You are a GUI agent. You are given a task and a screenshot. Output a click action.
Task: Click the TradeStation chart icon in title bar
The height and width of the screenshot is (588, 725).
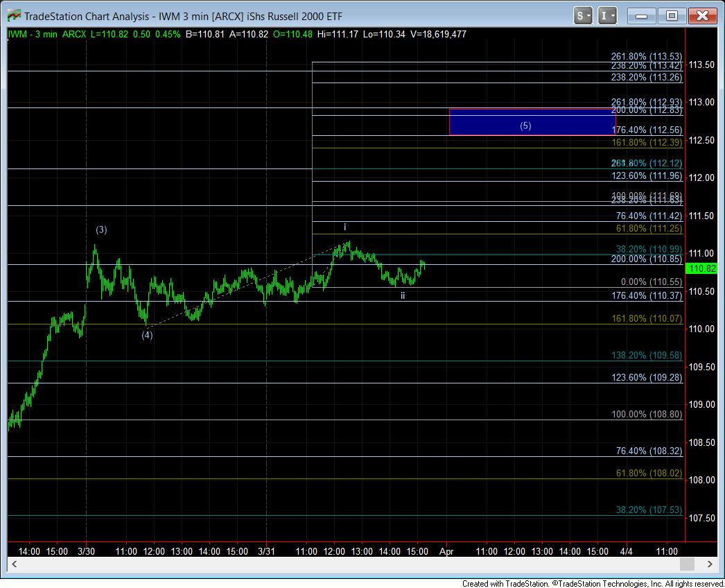click(14, 15)
